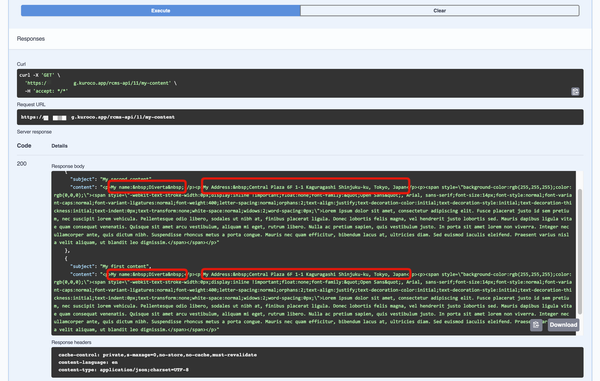
Task: Click the Response body label
Action: coord(68,166)
